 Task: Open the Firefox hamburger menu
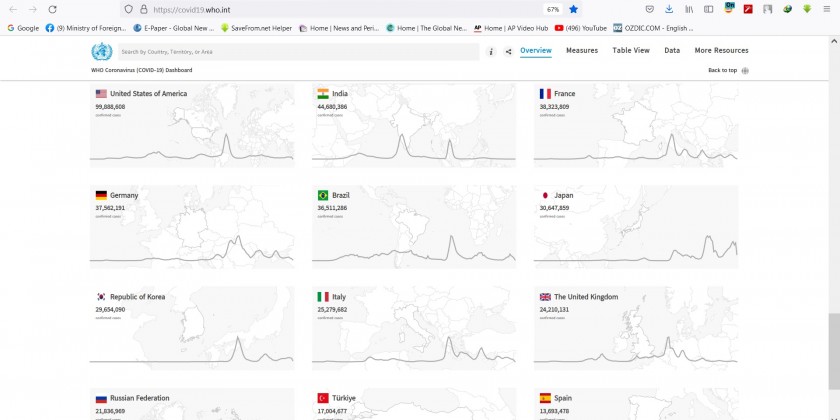827,9
